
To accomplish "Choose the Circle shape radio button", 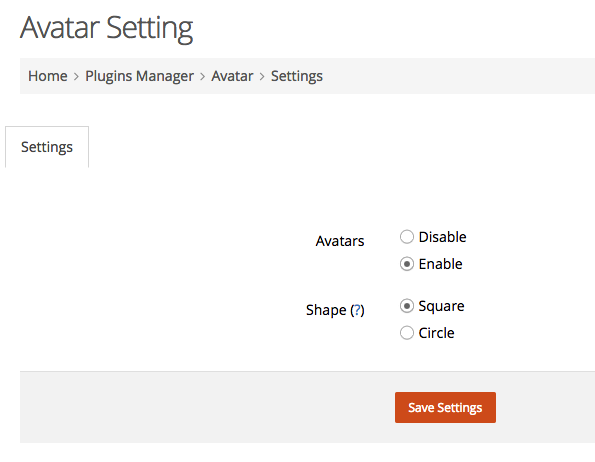I will point(406,333).
